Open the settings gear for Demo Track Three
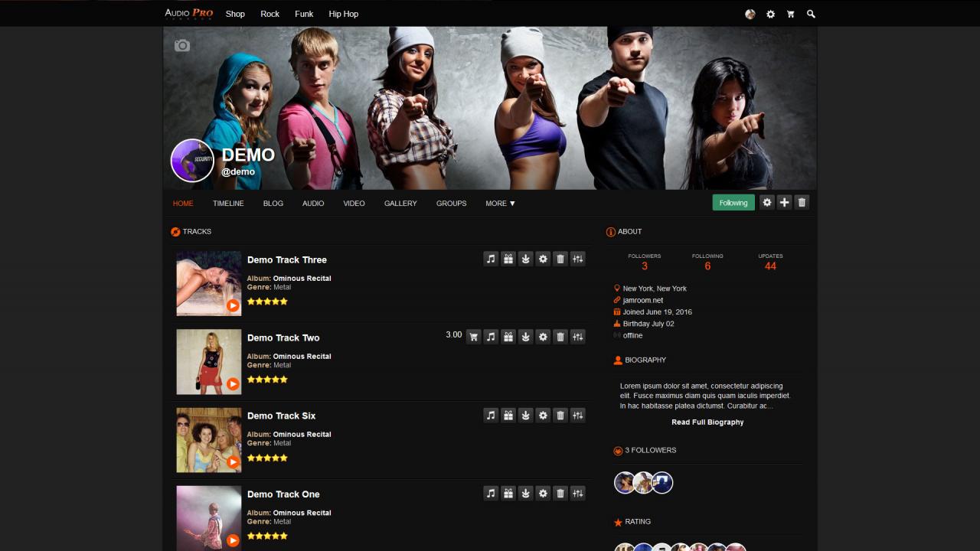 pyautogui.click(x=543, y=259)
